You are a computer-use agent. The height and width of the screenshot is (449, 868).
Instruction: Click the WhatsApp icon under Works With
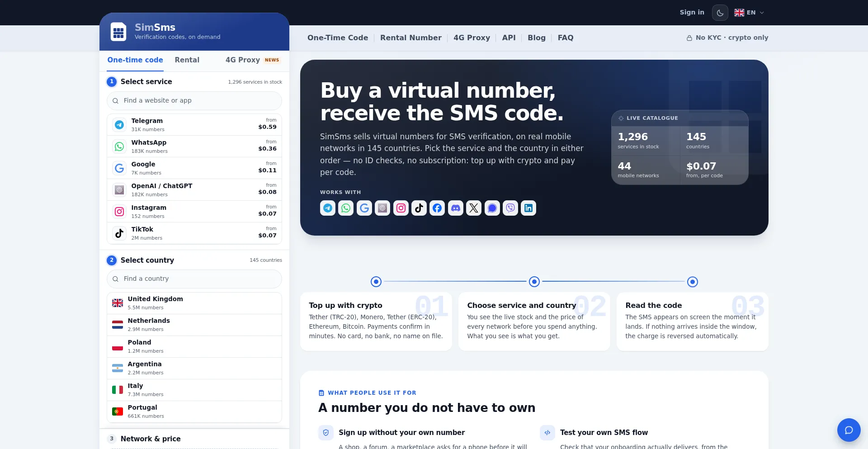[x=346, y=208]
